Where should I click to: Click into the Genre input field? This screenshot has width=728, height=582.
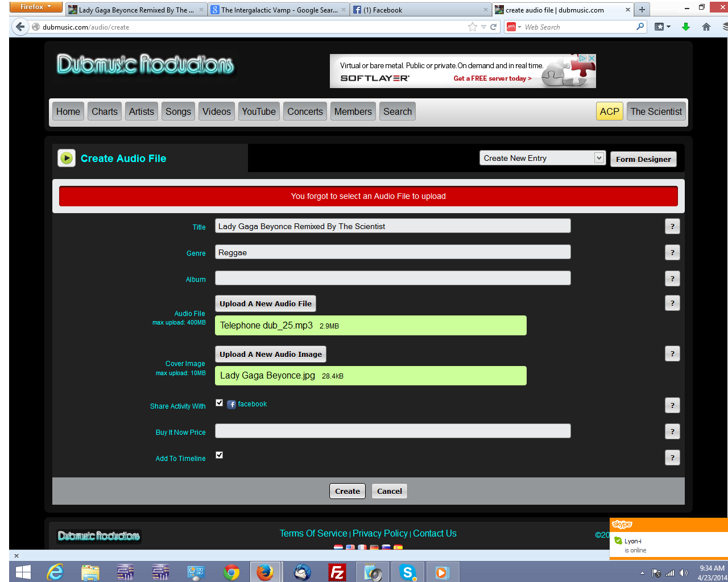click(392, 252)
